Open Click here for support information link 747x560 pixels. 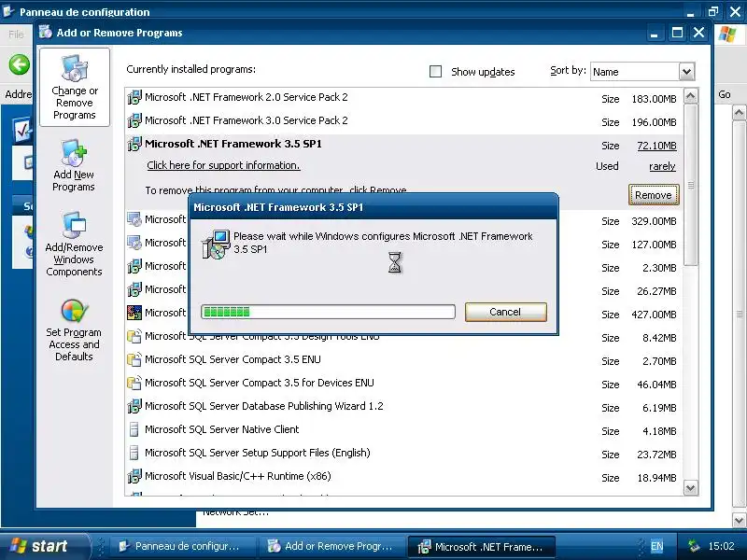point(223,165)
